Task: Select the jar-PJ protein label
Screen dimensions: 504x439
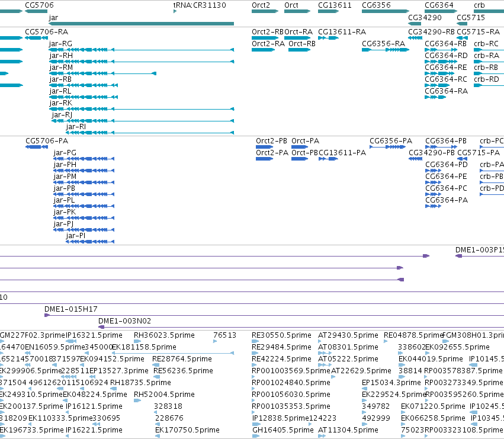Action: pos(63,224)
